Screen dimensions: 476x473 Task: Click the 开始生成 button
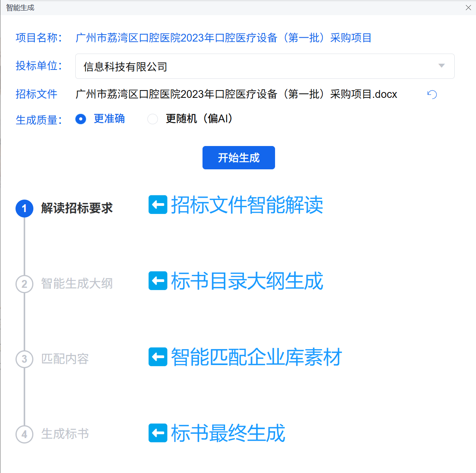click(x=238, y=158)
